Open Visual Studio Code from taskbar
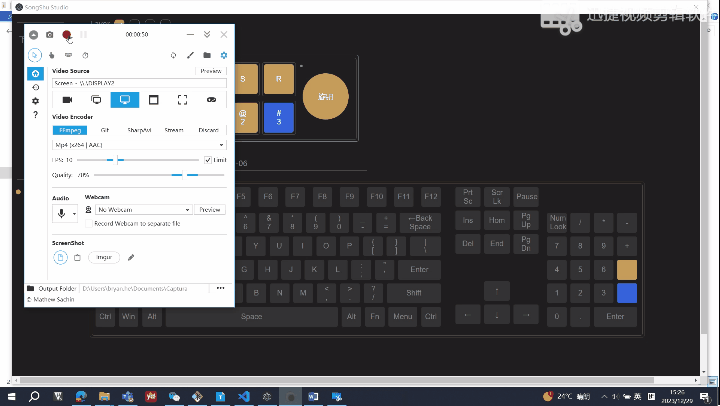720x406 pixels. pos(244,396)
